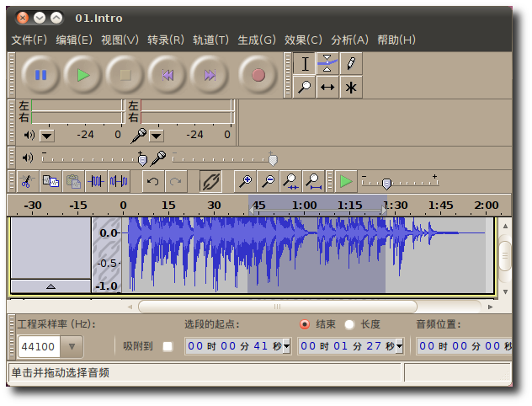Select the Draw pencil tool
Image resolution: width=532 pixels, height=406 pixels.
tap(351, 63)
